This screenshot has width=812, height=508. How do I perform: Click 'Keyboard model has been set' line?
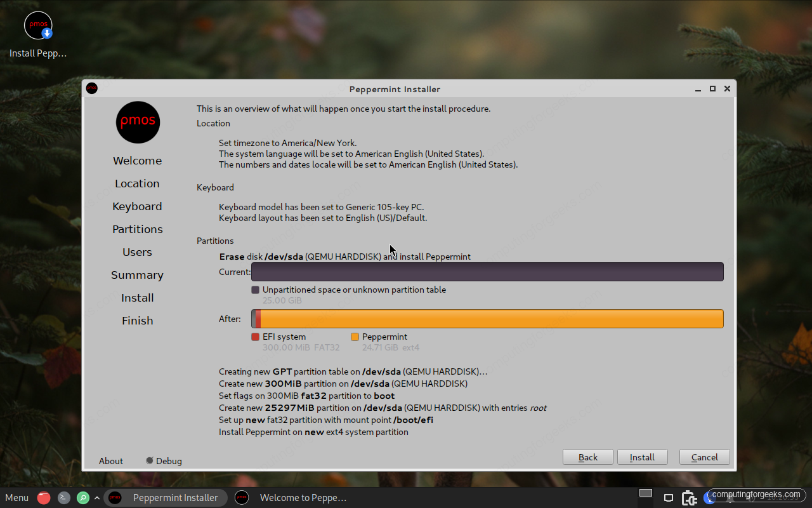point(322,207)
